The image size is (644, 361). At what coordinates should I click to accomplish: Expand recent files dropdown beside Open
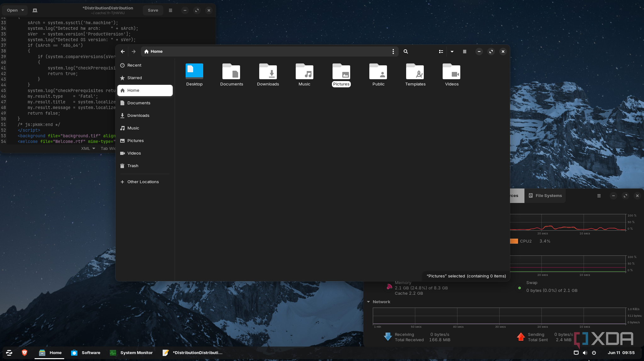[x=23, y=10]
